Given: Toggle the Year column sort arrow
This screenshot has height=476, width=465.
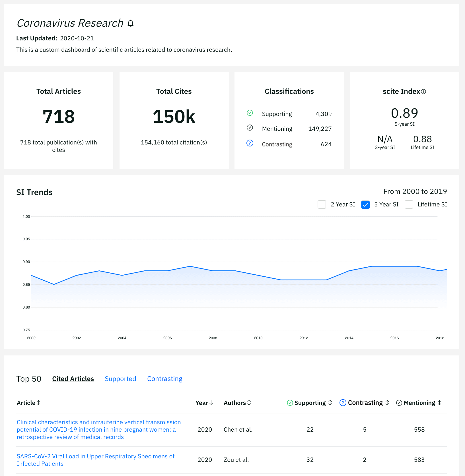Looking at the screenshot, I should (x=211, y=403).
